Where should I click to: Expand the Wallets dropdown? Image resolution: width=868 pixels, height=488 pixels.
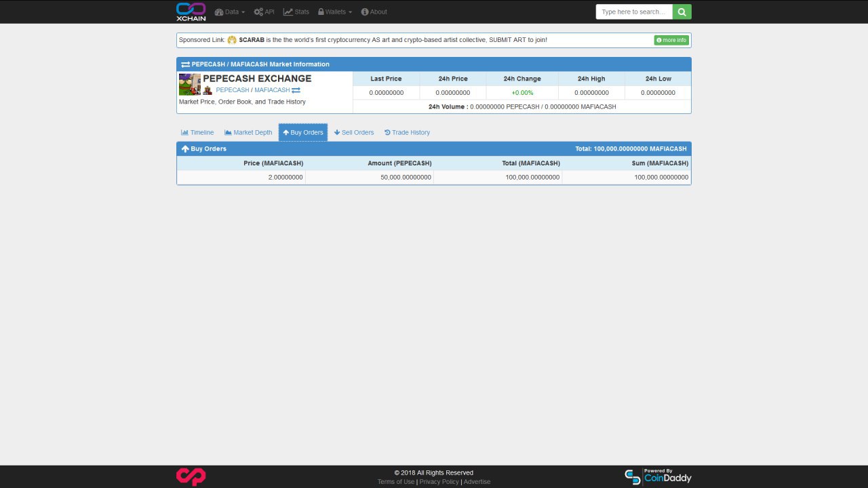coord(335,12)
